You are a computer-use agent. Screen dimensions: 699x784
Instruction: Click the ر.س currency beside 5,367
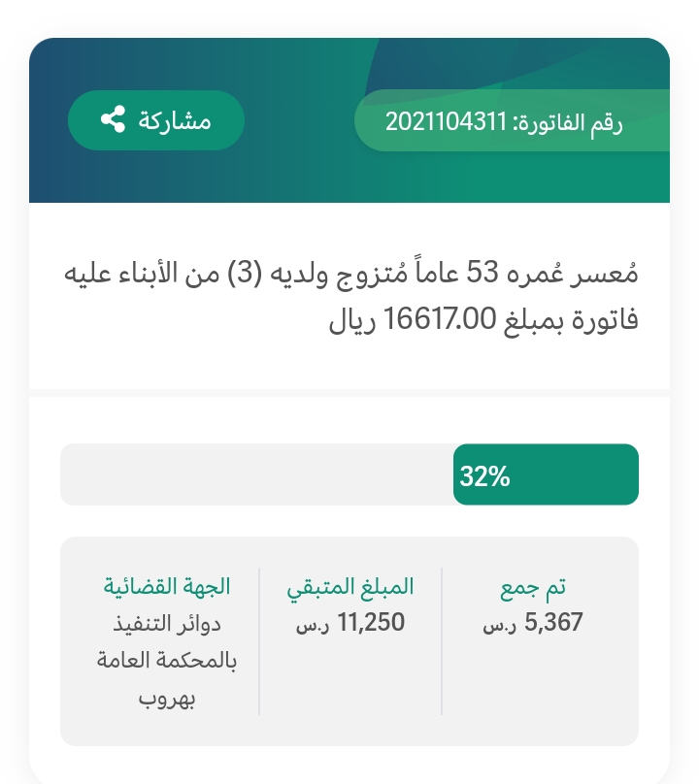[499, 625]
